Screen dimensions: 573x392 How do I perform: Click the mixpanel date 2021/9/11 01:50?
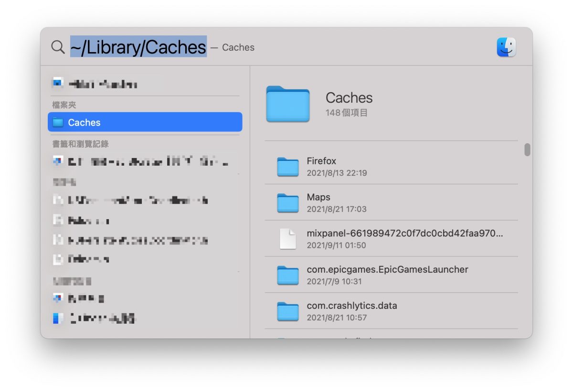[336, 245]
